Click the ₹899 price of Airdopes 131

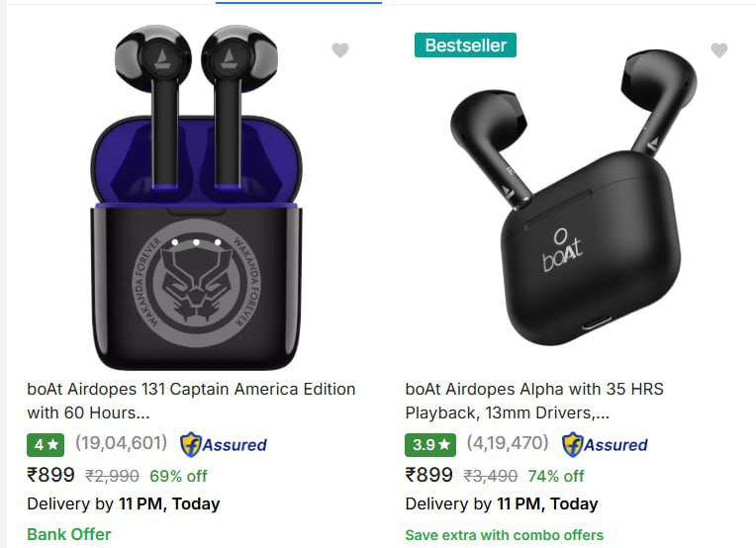pos(50,475)
